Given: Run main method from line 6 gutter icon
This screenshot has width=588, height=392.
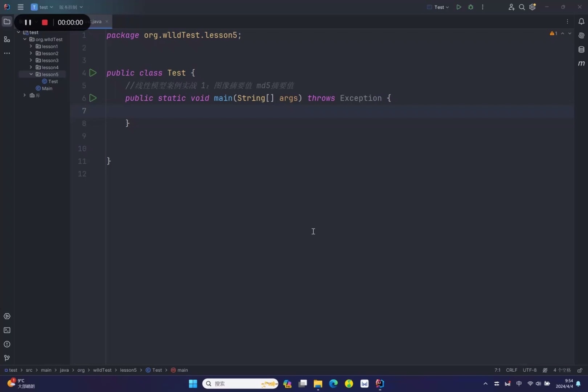Looking at the screenshot, I should 93,98.
